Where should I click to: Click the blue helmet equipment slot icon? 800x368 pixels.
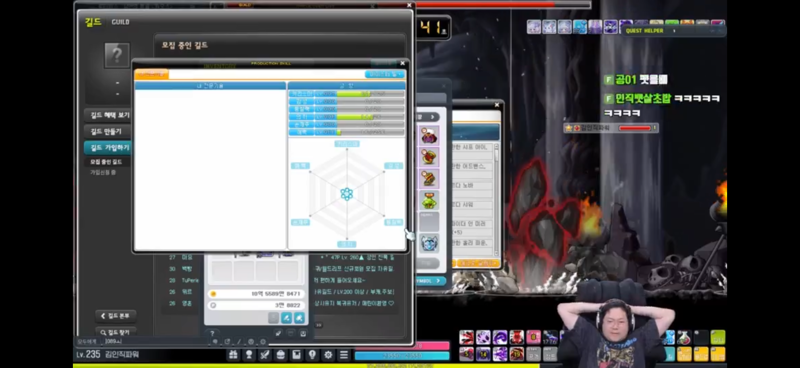click(x=430, y=243)
